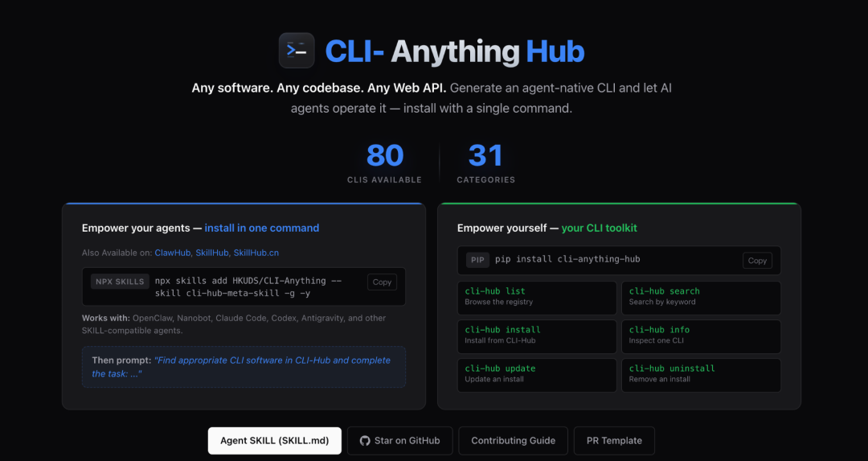This screenshot has height=461, width=868.
Task: Click the 'pip install cli-anything-hub' text
Action: (567, 259)
